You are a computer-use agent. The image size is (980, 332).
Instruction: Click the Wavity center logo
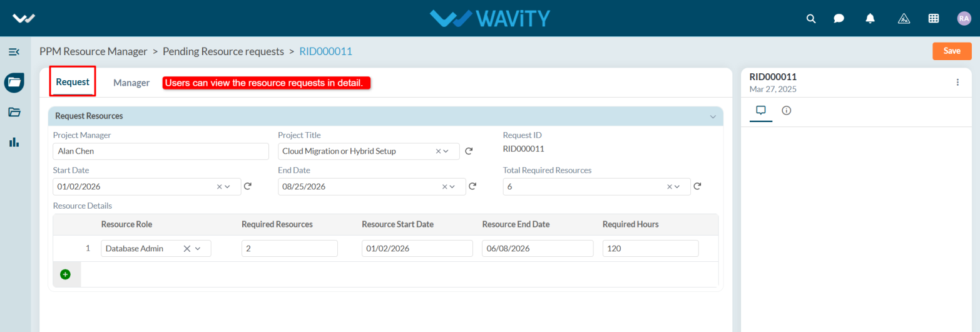point(490,18)
